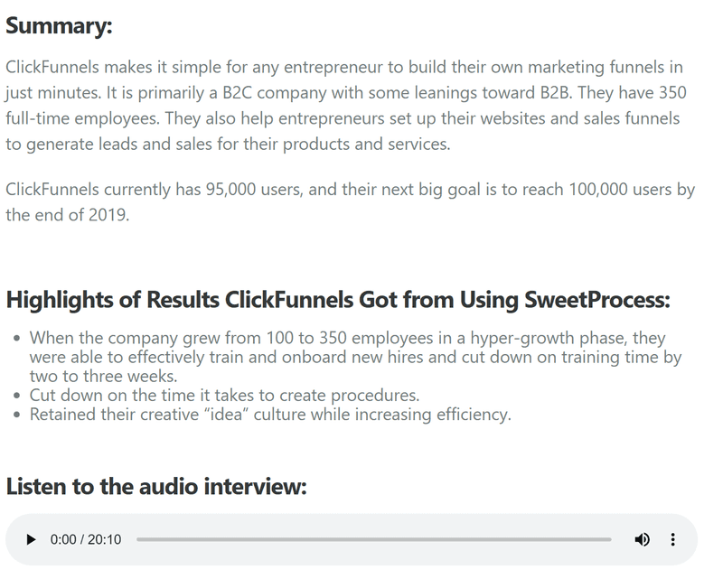The height and width of the screenshot is (588, 723).
Task: Click the paragraph starting "ClickFunnels makes it simple"
Action: pyautogui.click(x=346, y=106)
